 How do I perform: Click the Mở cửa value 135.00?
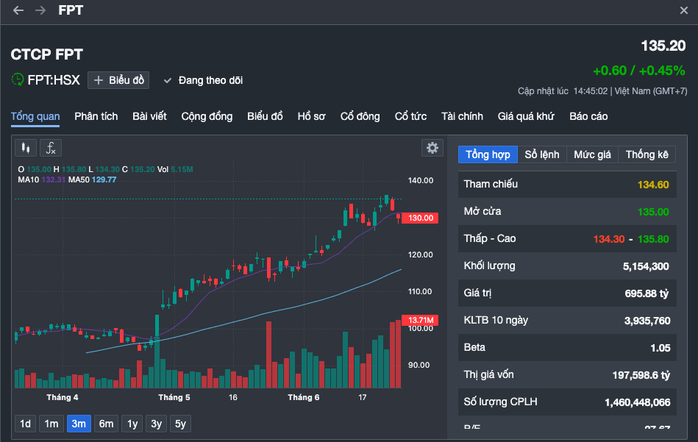pos(653,212)
